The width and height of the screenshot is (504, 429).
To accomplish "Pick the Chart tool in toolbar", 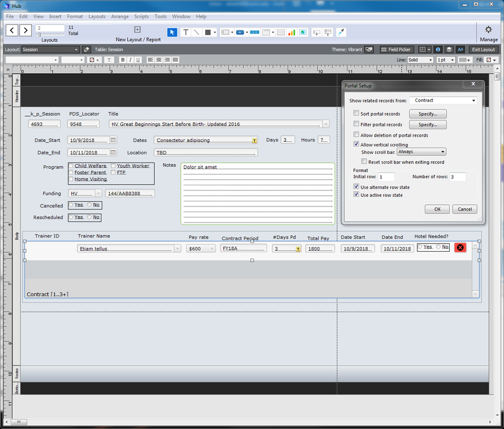I will pos(292,33).
